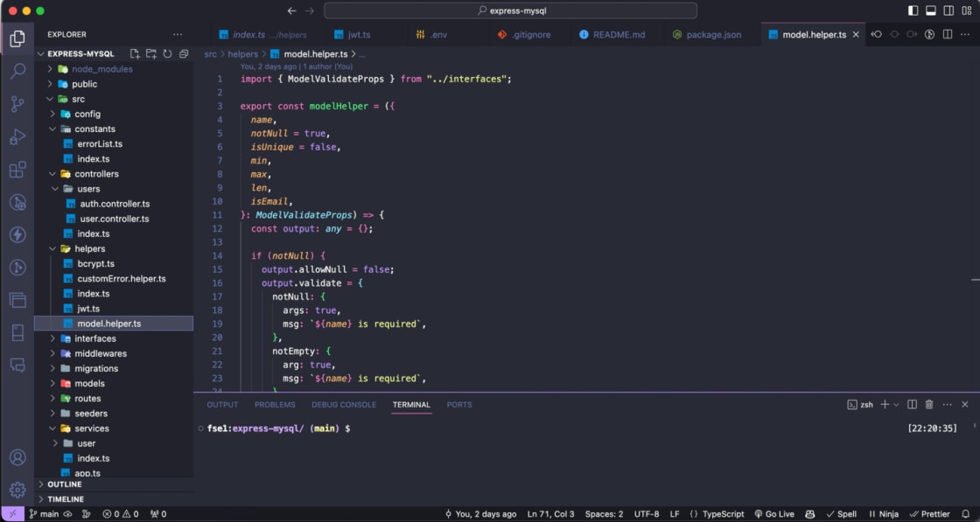Close the terminal panel

[x=965, y=405]
